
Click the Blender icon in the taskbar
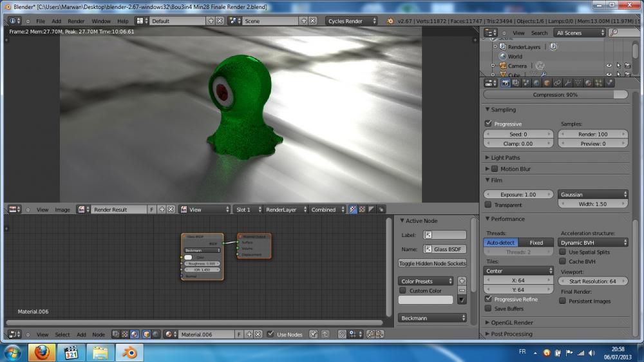[x=130, y=352]
